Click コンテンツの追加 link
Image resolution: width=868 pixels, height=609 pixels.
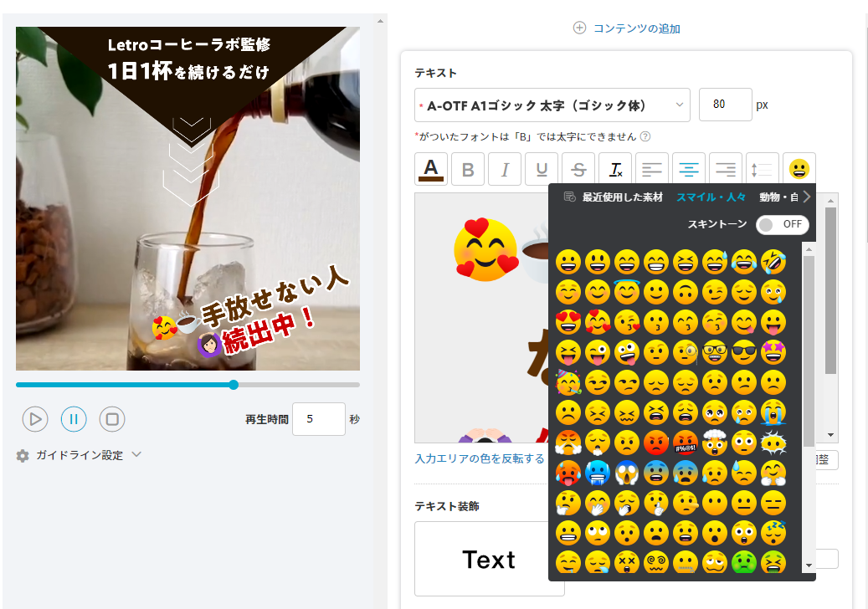point(627,28)
